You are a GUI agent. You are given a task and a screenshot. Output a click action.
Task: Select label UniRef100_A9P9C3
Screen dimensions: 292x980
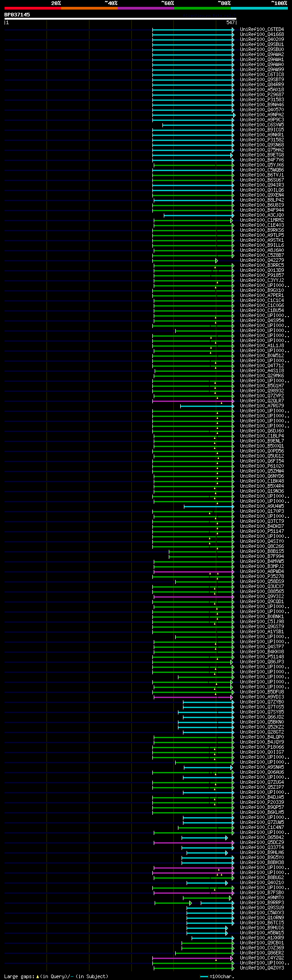262,120
